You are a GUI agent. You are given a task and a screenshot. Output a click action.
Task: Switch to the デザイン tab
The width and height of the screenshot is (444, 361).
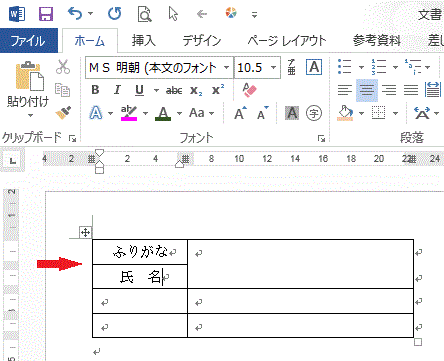(x=202, y=41)
